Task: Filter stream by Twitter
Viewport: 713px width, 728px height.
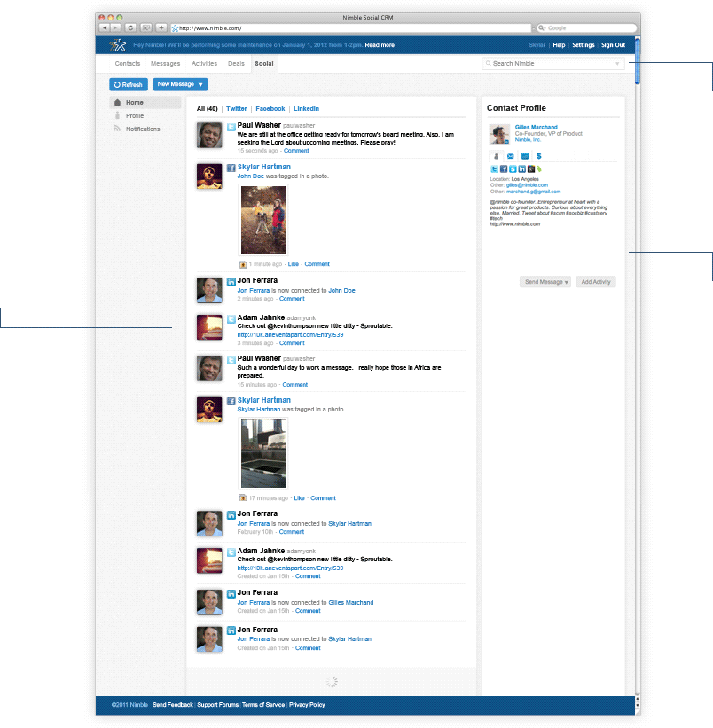Action: [x=237, y=109]
